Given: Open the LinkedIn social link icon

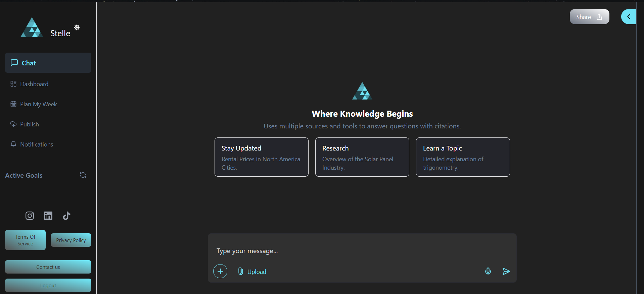Looking at the screenshot, I should (x=48, y=216).
